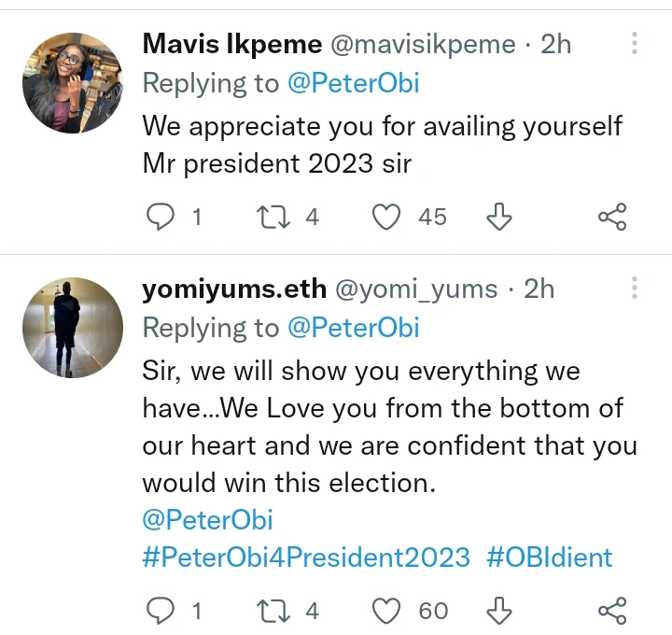Open the #OBIdient hashtag
This screenshot has height=635, width=672.
pos(550,557)
